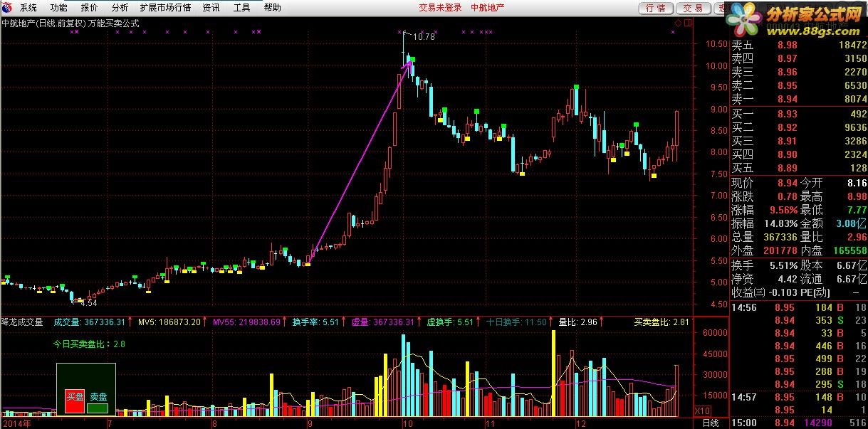Click the 10.78 high price marker

click(x=424, y=36)
